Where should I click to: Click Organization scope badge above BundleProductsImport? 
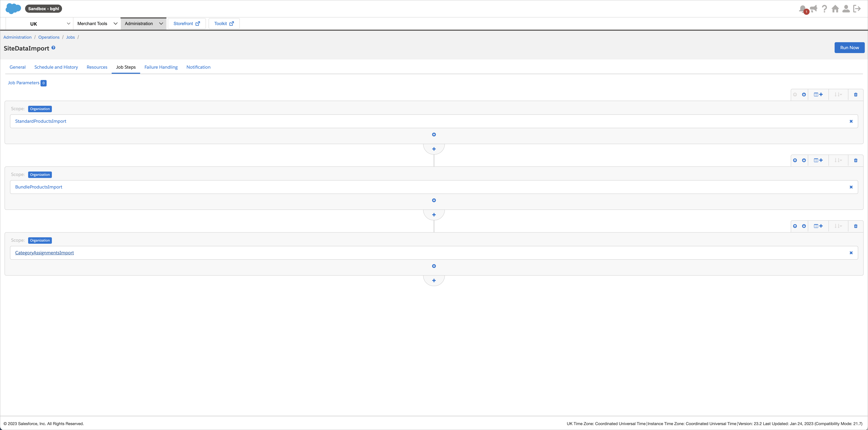[x=40, y=175]
